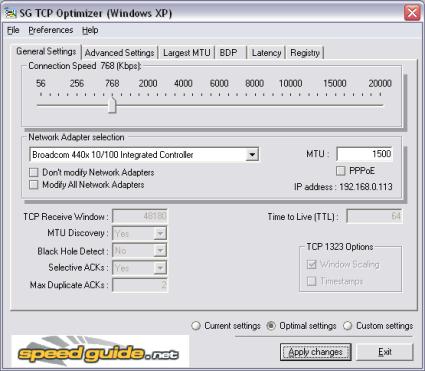
Task: Toggle the Window Scaling checkbox
Action: pos(311,264)
